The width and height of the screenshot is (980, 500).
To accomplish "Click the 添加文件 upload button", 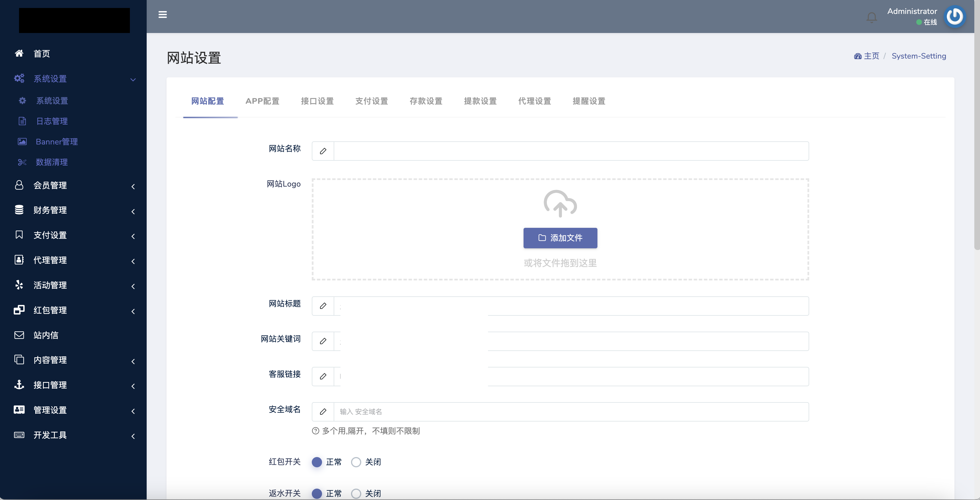I will (560, 237).
